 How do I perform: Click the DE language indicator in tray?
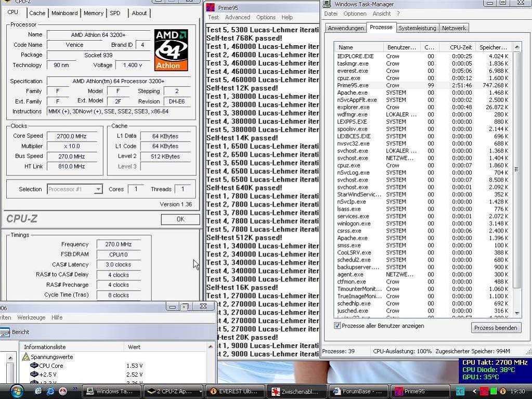460,391
